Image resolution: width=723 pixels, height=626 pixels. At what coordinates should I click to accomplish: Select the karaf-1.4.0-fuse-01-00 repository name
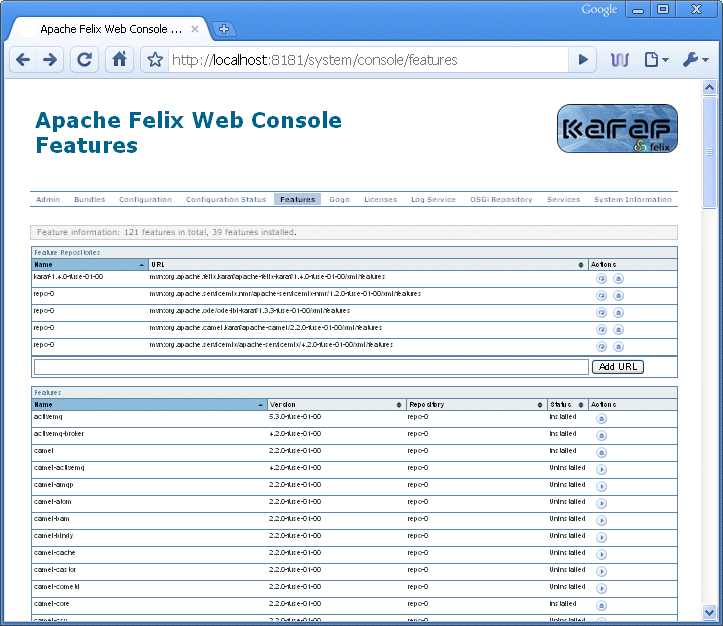tap(68, 277)
